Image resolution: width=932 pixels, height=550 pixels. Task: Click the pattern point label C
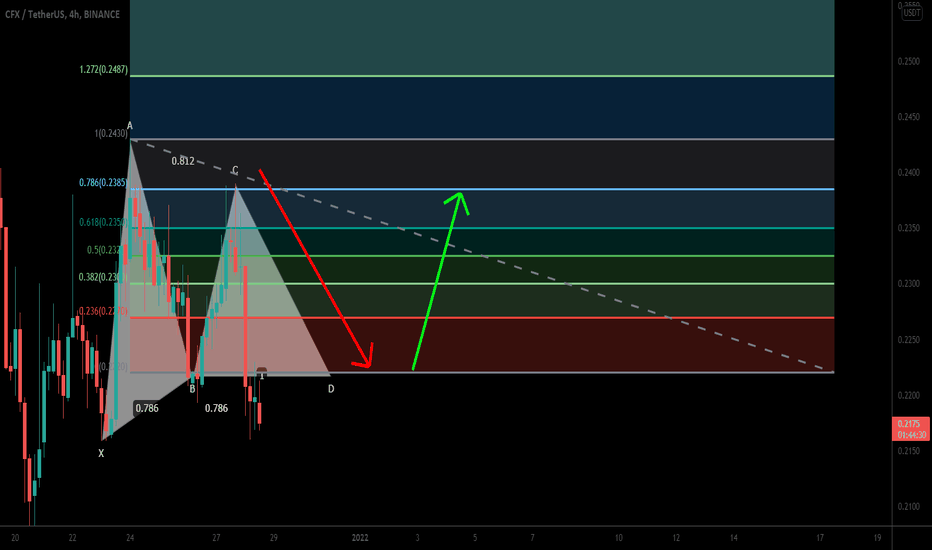pos(235,171)
